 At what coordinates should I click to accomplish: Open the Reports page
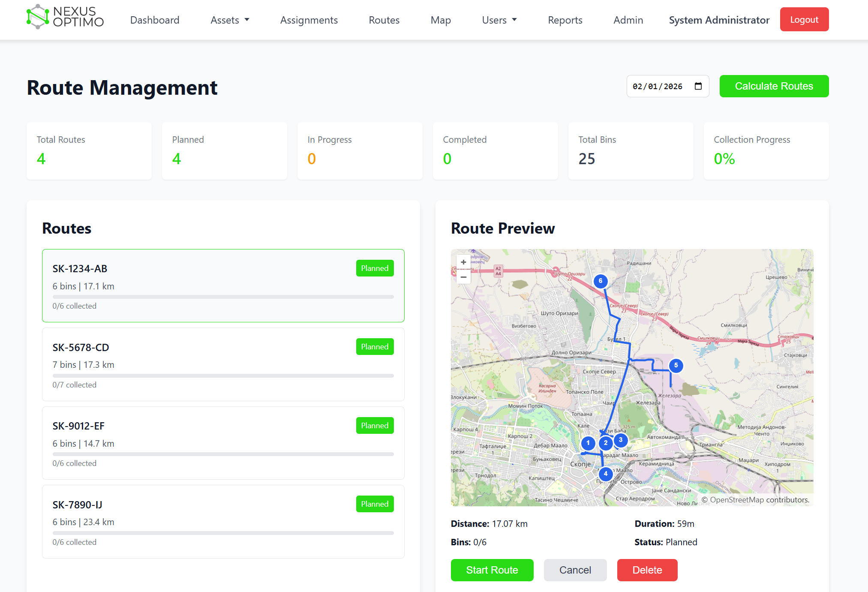coord(565,20)
